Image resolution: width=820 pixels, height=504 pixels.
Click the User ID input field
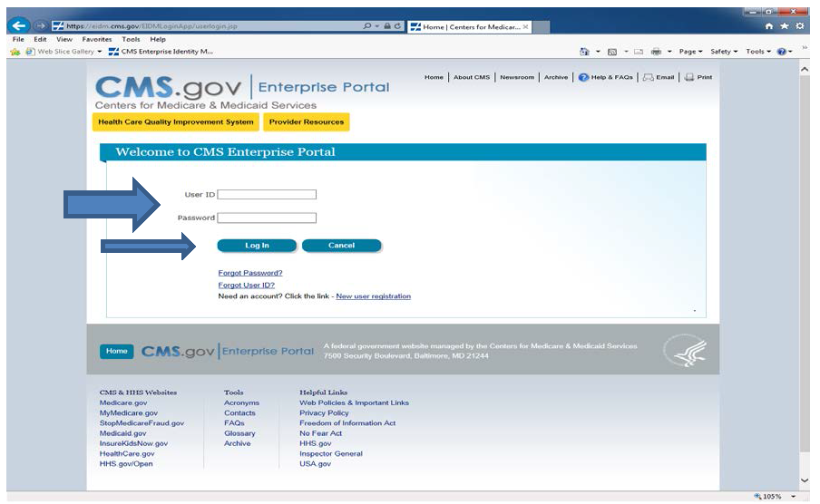(267, 195)
